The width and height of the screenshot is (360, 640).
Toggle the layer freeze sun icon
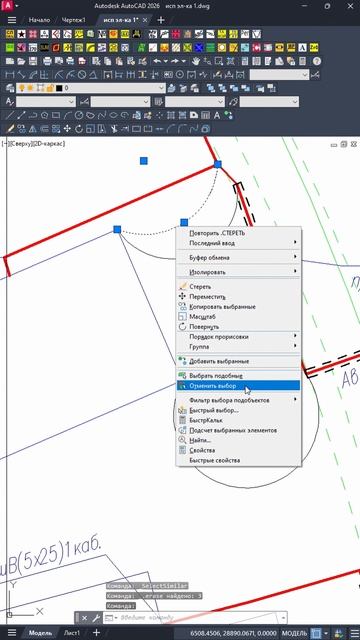30,88
